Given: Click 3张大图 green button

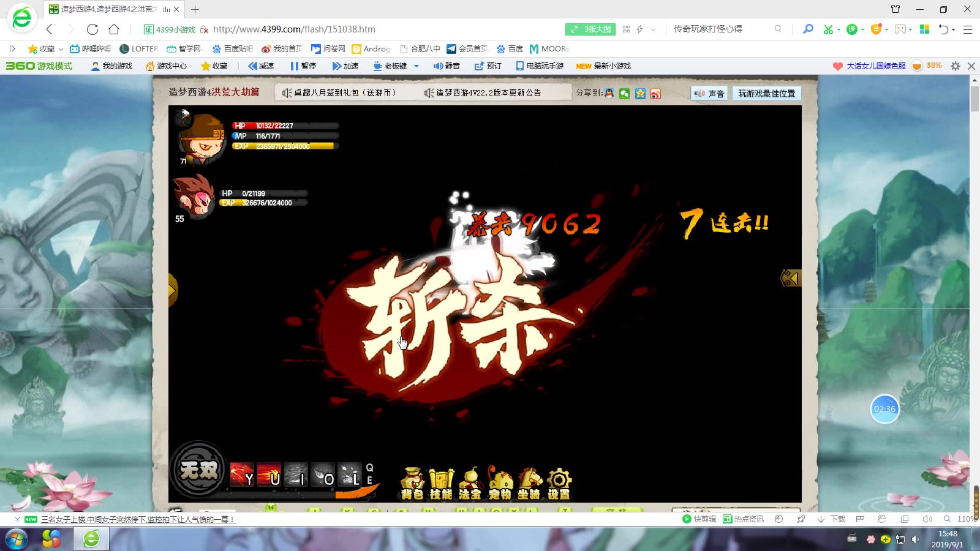Looking at the screenshot, I should (590, 29).
